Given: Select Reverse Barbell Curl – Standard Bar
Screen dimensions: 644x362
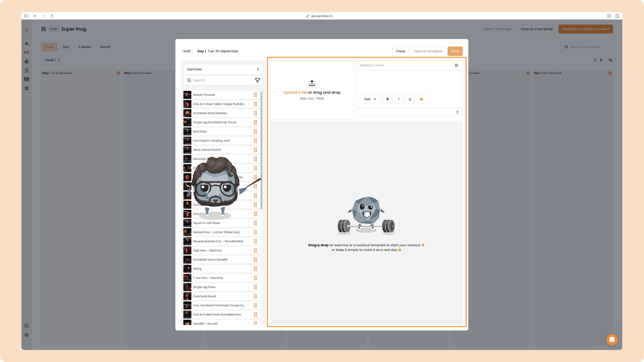Looking at the screenshot, I should (x=221, y=241).
